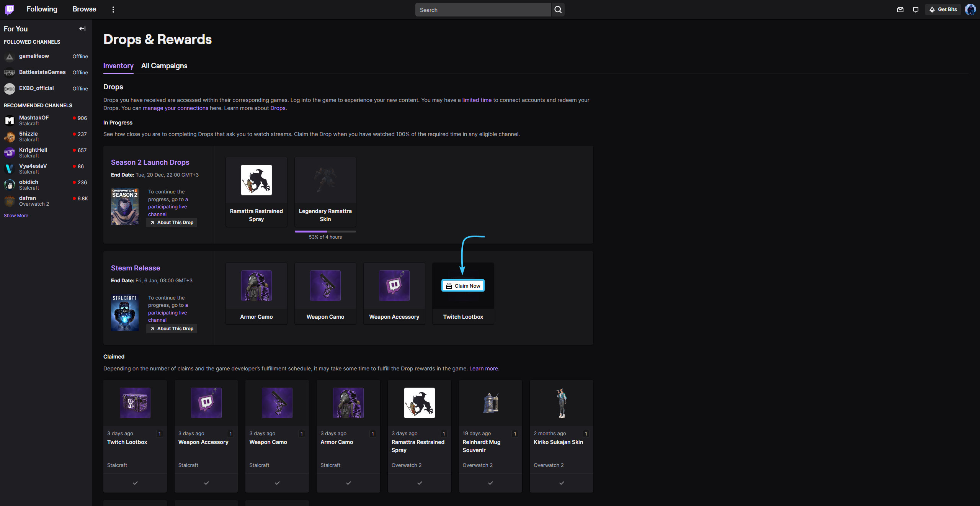Image resolution: width=980 pixels, height=506 pixels.
Task: Select the Inventory tab
Action: [118, 66]
